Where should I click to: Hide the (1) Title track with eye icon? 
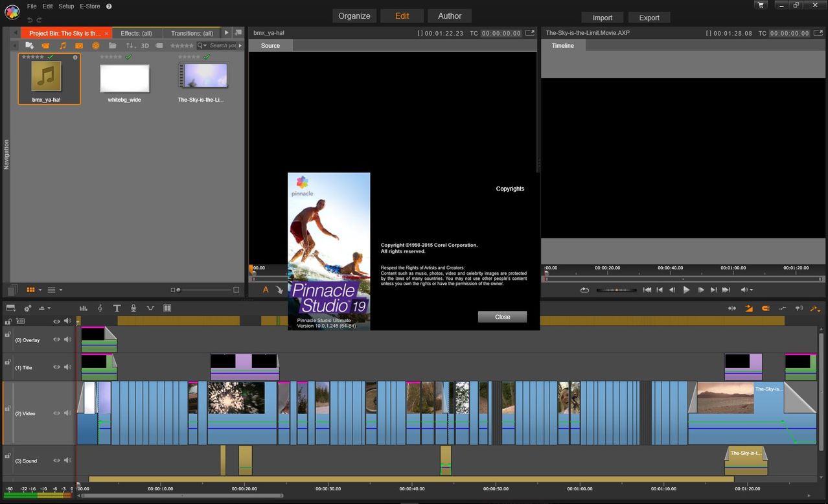click(56, 367)
